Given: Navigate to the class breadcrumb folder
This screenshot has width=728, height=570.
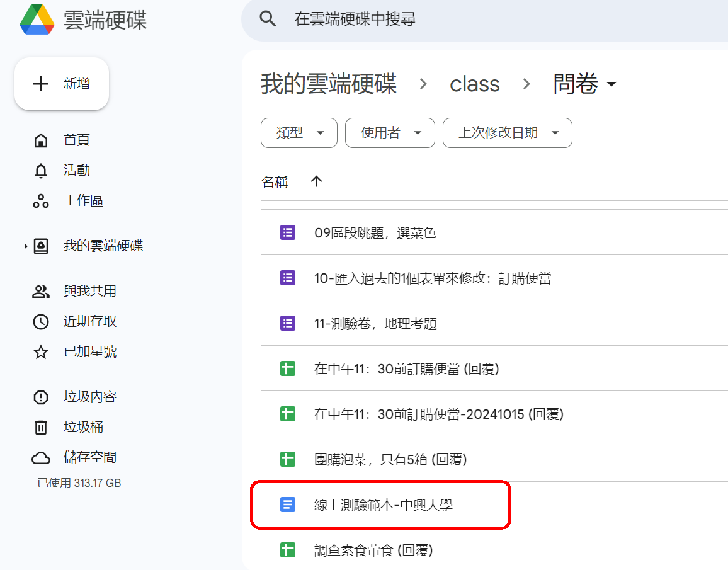Looking at the screenshot, I should click(474, 84).
